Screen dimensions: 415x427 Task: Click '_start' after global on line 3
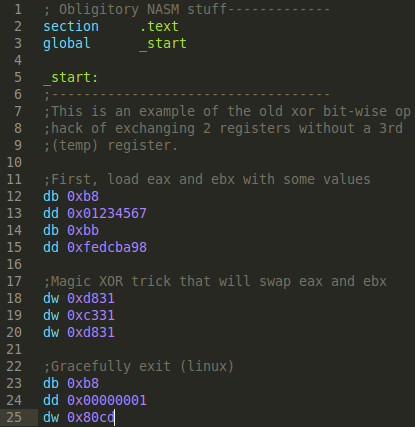point(163,44)
